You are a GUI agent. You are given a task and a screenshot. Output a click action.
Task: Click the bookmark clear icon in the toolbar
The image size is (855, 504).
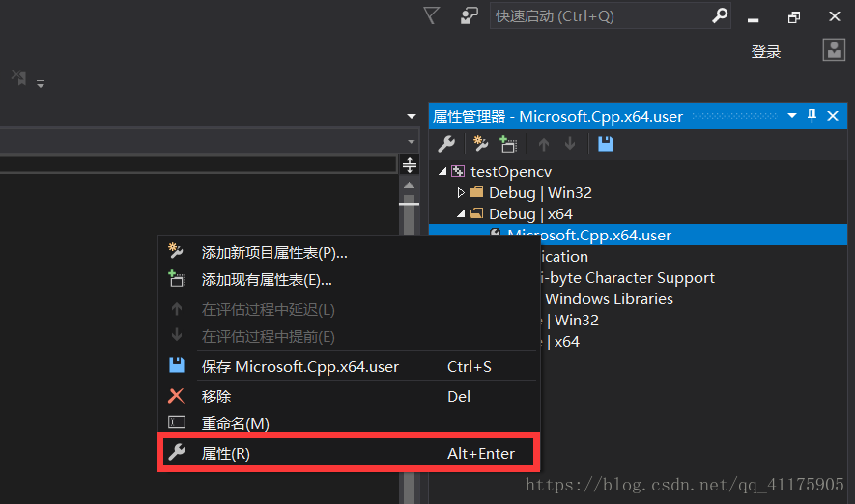tap(19, 78)
